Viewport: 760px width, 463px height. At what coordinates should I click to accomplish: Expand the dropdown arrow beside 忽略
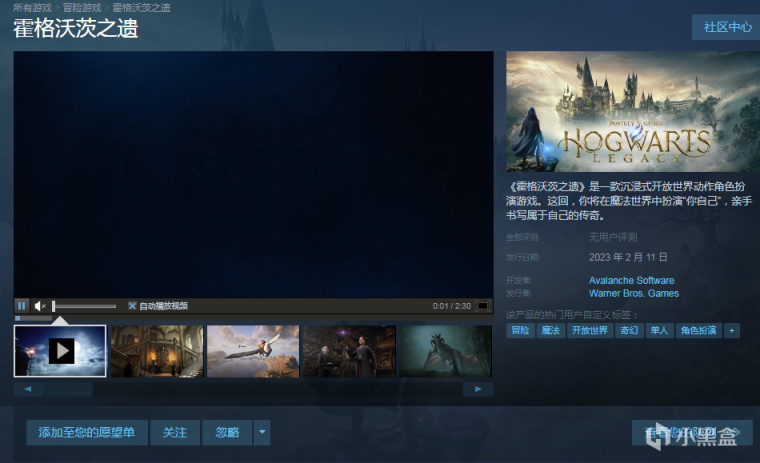coord(262,432)
